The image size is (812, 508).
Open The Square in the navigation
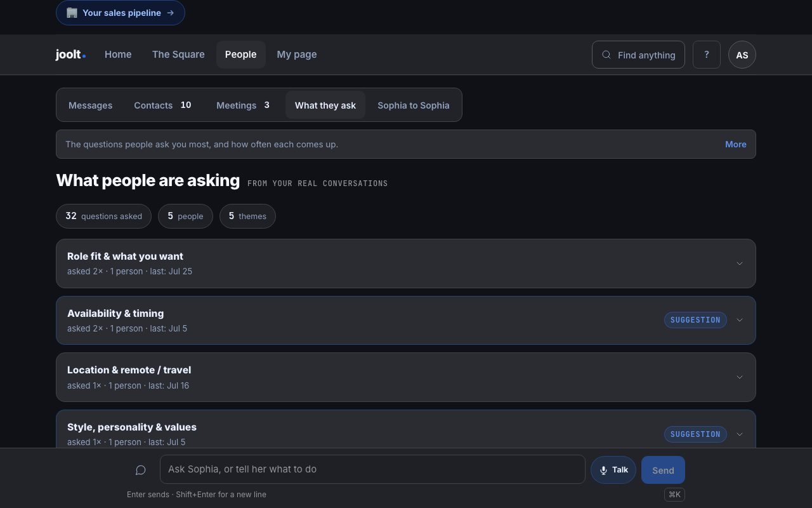[178, 55]
